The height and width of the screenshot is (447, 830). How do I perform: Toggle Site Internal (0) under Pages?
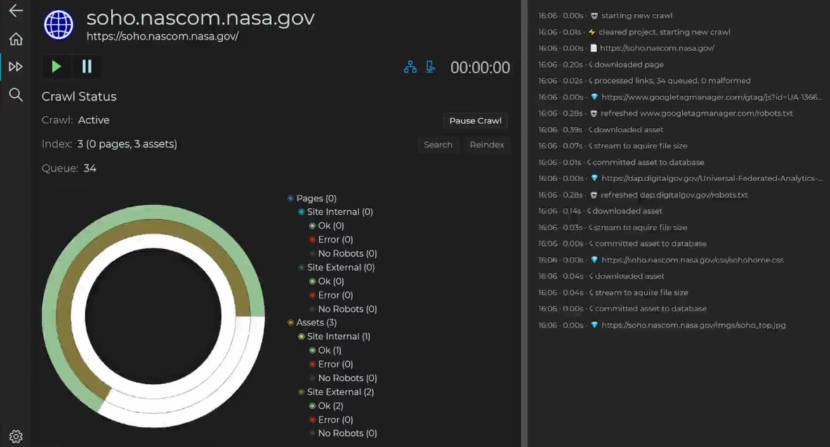pyautogui.click(x=335, y=212)
